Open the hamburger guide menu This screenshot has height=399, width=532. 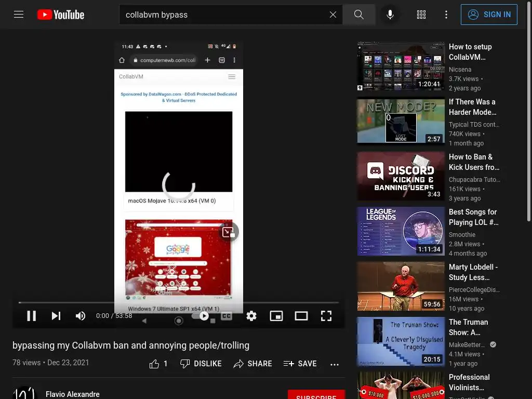point(19,15)
